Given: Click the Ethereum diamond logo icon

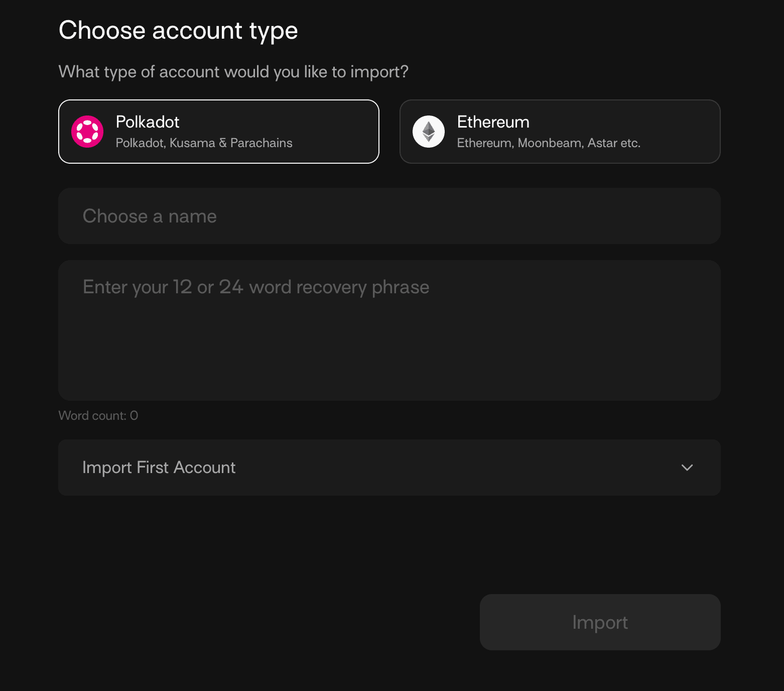Looking at the screenshot, I should (429, 132).
